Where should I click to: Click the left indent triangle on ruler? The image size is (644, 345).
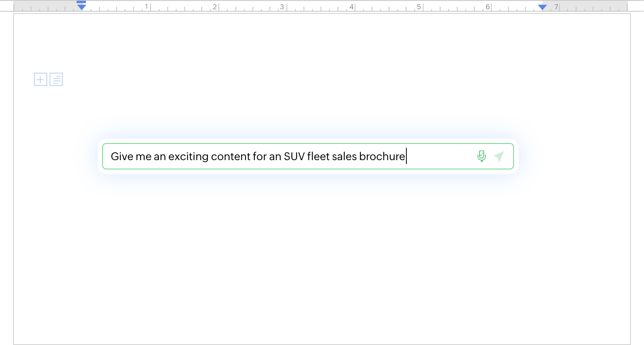tap(81, 7)
